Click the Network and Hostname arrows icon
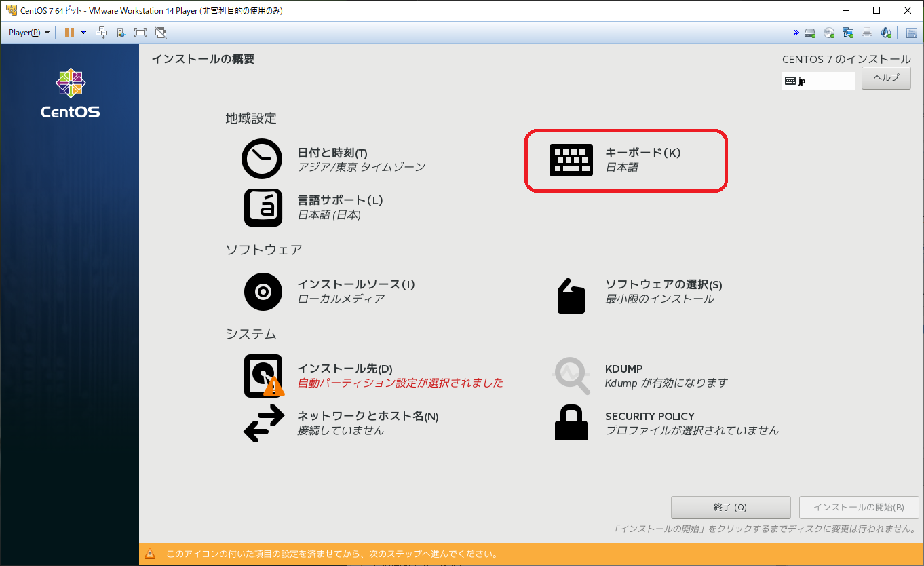 coord(262,423)
